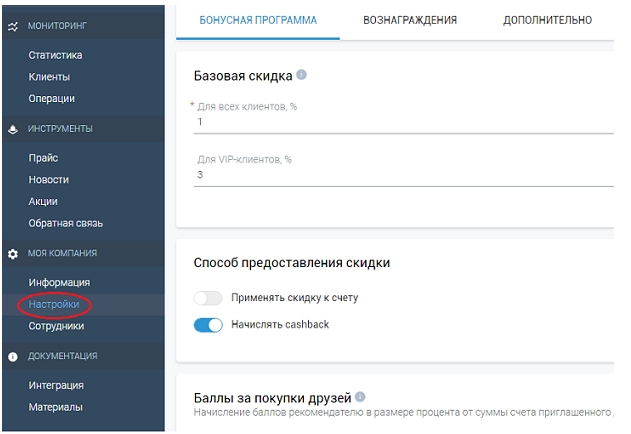Click the Для VIP-клиентов percent field
Screen dimensions: 631x434
point(400,175)
